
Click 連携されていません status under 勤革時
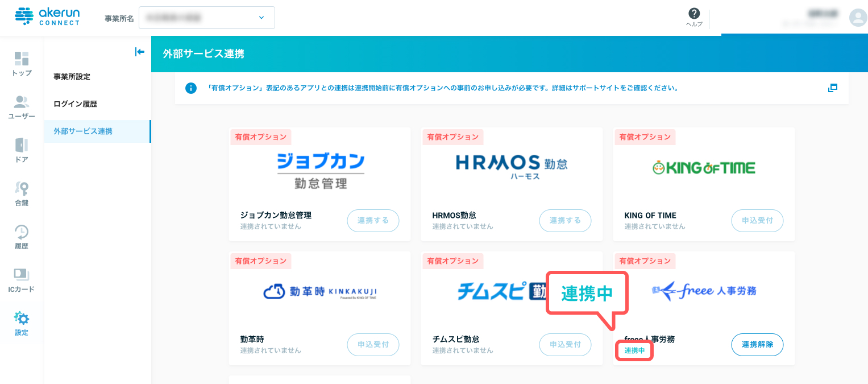click(x=271, y=350)
